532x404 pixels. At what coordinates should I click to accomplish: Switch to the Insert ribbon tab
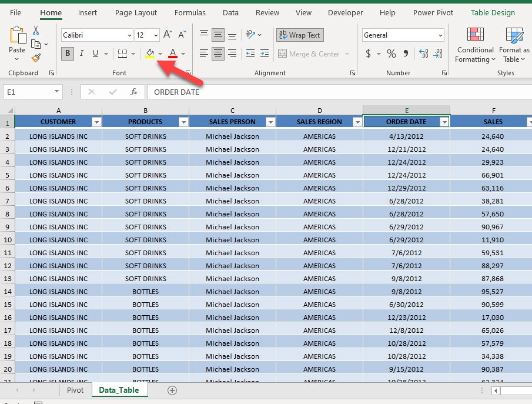point(88,12)
